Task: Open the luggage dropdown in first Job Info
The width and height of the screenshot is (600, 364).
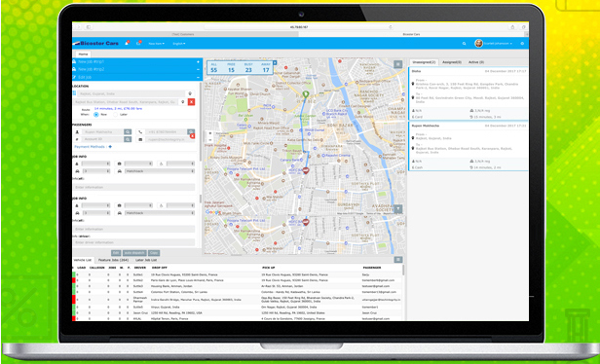Action: click(x=138, y=164)
